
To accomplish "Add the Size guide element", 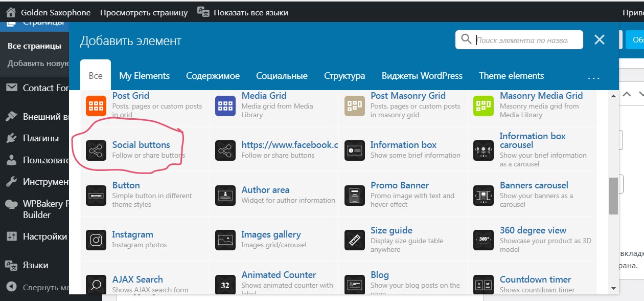I will click(403, 240).
